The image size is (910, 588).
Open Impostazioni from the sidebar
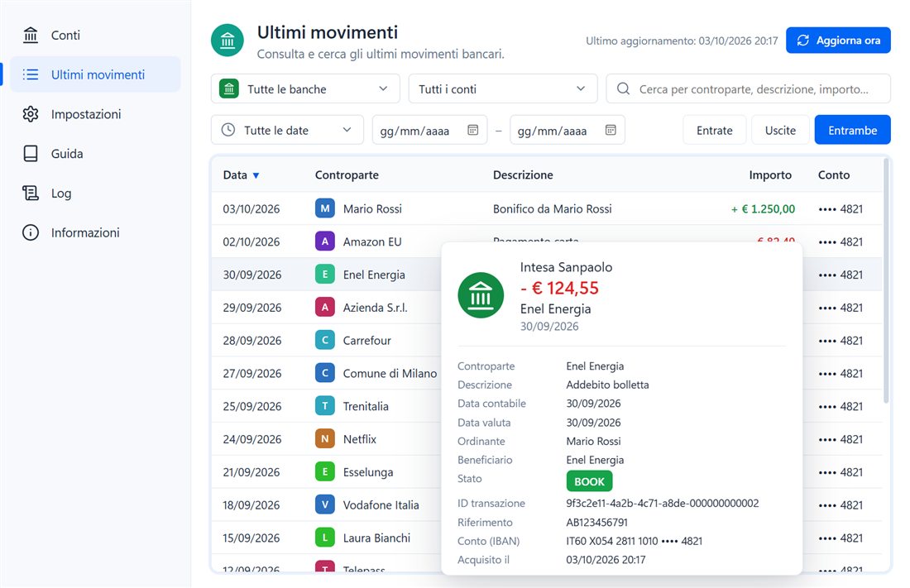click(x=95, y=114)
